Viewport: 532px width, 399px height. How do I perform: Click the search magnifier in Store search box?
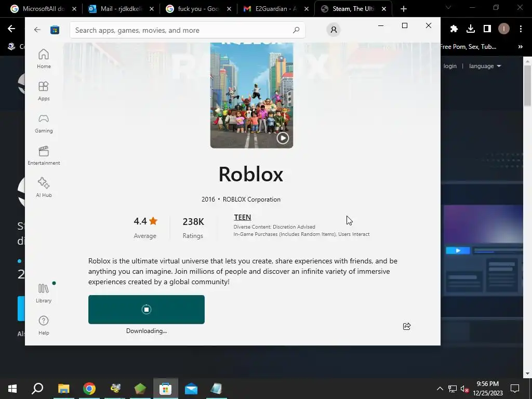point(296,30)
